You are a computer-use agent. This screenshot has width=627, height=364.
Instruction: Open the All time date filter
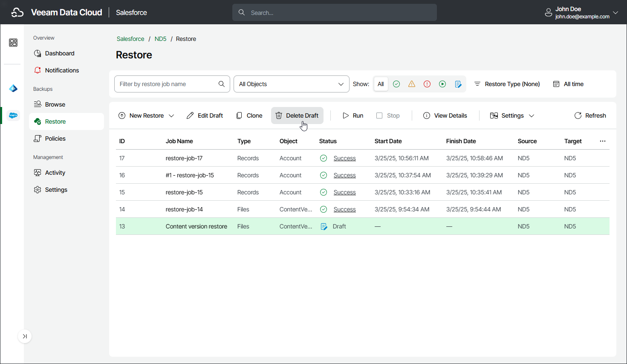coord(569,84)
